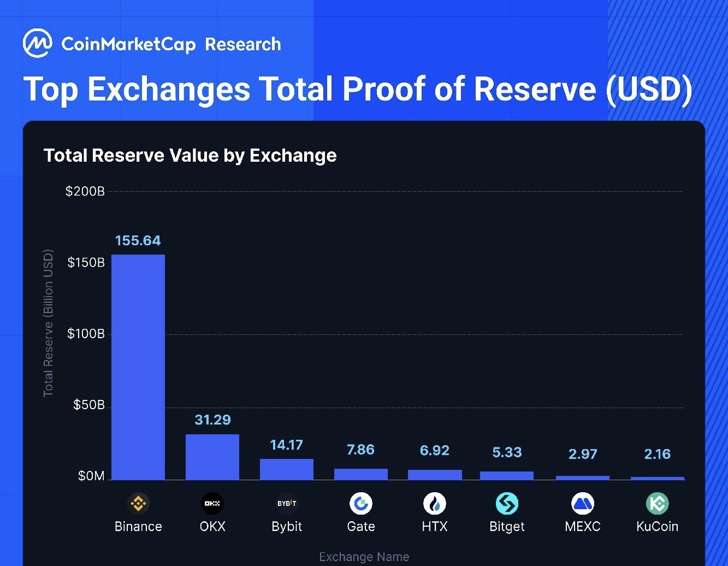The image size is (728, 566).
Task: Click the 6.92 value above HTX
Action: 435,451
